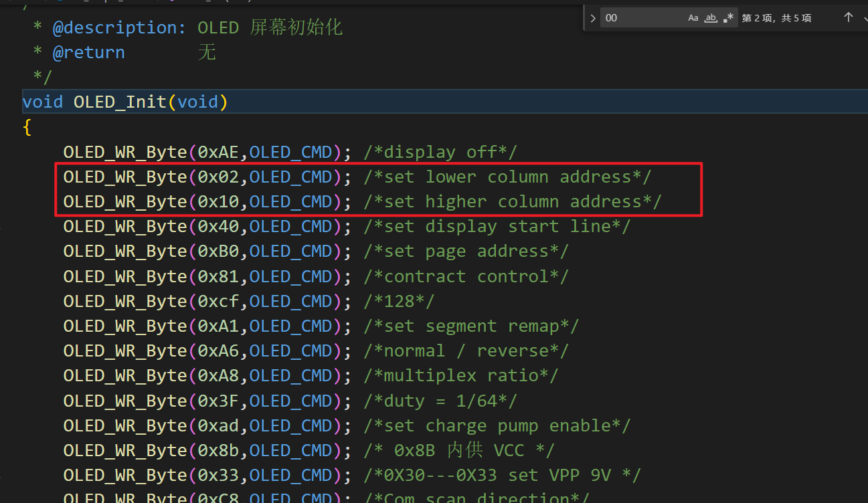Screen dimensions: 868x503
Task: Click the "/*set page address*/" comment
Action: coord(466,252)
